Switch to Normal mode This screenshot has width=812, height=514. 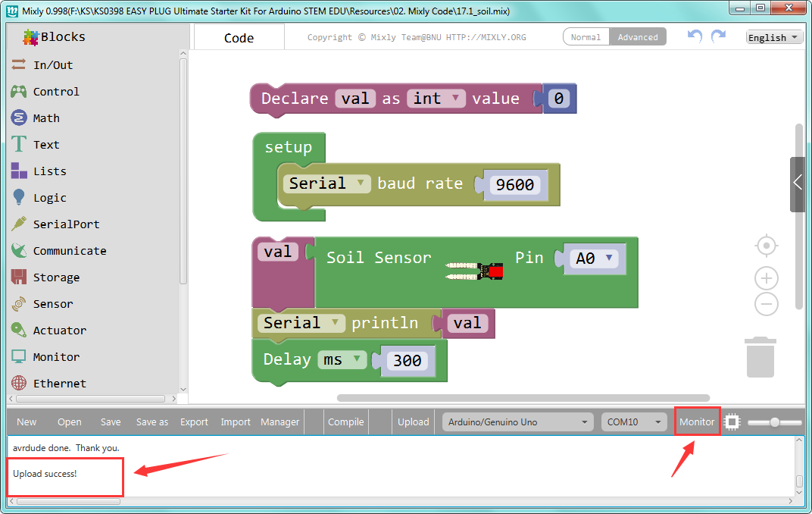tap(586, 37)
